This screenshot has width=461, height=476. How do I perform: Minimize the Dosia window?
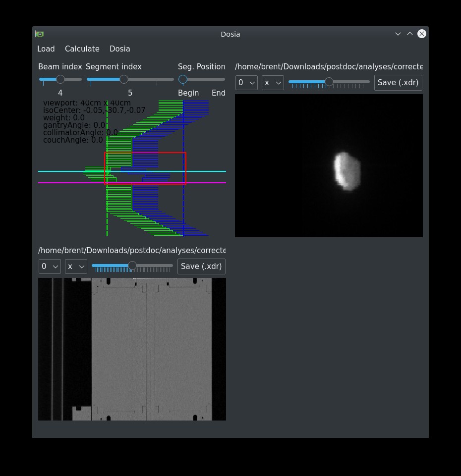click(398, 34)
